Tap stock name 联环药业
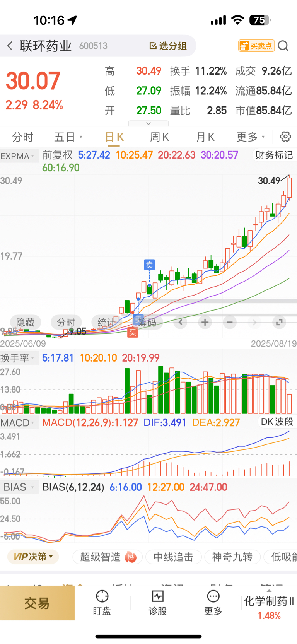Screen dimensions: 297x644 [x=46, y=46]
